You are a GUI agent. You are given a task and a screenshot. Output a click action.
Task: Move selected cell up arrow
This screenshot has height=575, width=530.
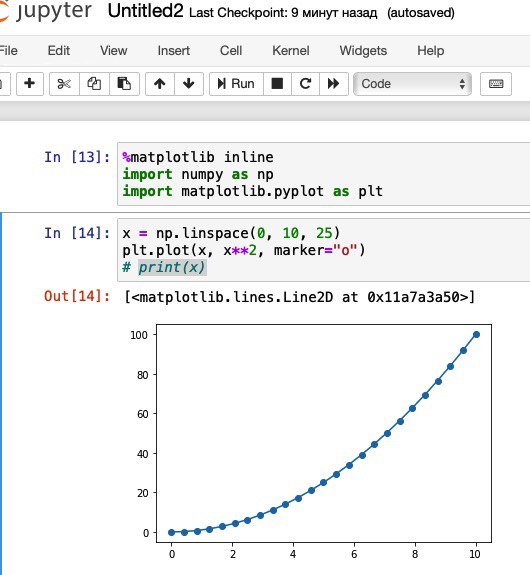(x=160, y=84)
